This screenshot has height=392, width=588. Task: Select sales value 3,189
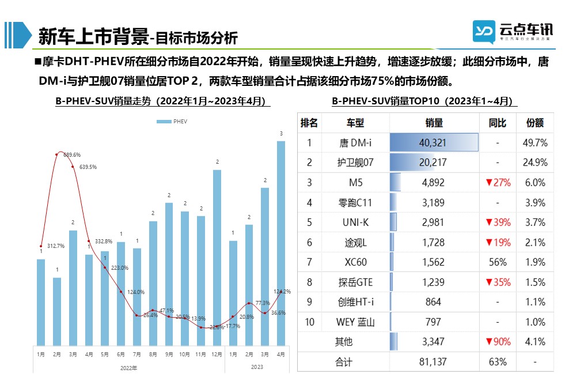point(433,203)
